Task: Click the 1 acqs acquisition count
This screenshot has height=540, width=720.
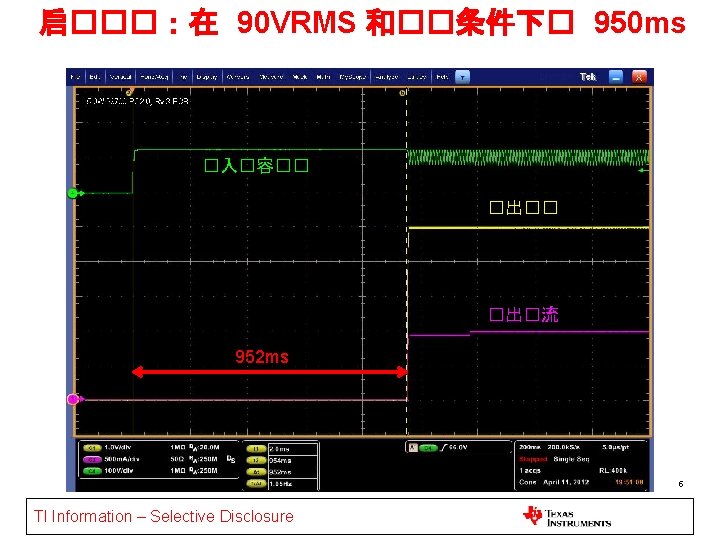Action: coord(530,471)
